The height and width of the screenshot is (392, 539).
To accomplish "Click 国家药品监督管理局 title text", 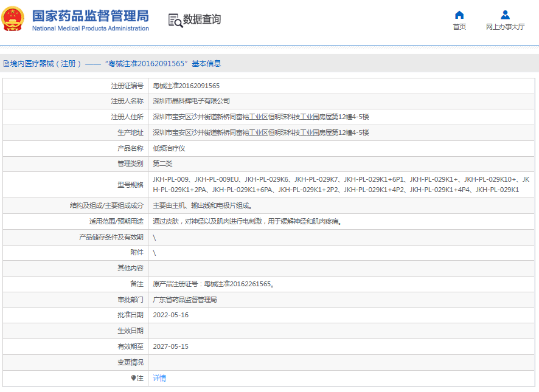I will (91, 16).
